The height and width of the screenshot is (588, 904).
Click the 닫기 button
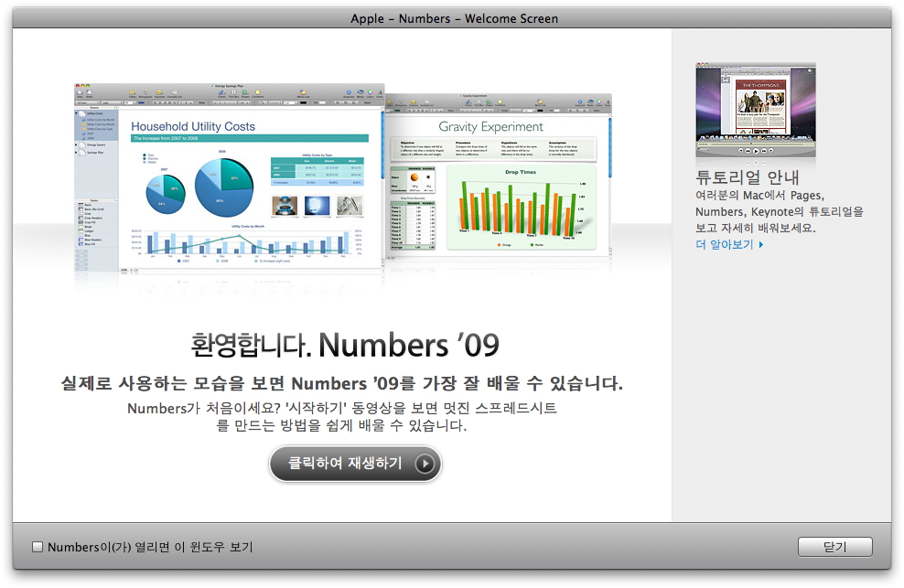click(x=834, y=547)
